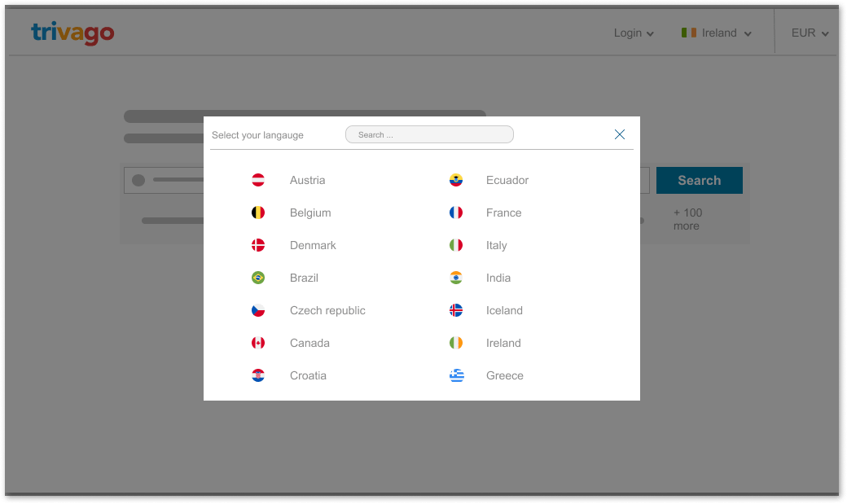Click the trivago logo
The width and height of the screenshot is (847, 504).
(72, 33)
